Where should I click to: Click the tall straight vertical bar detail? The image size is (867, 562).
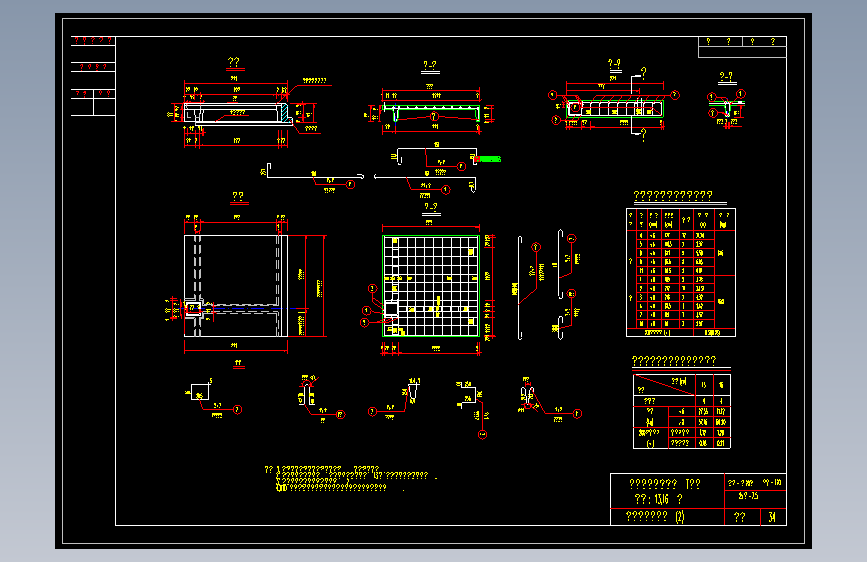coord(520,288)
